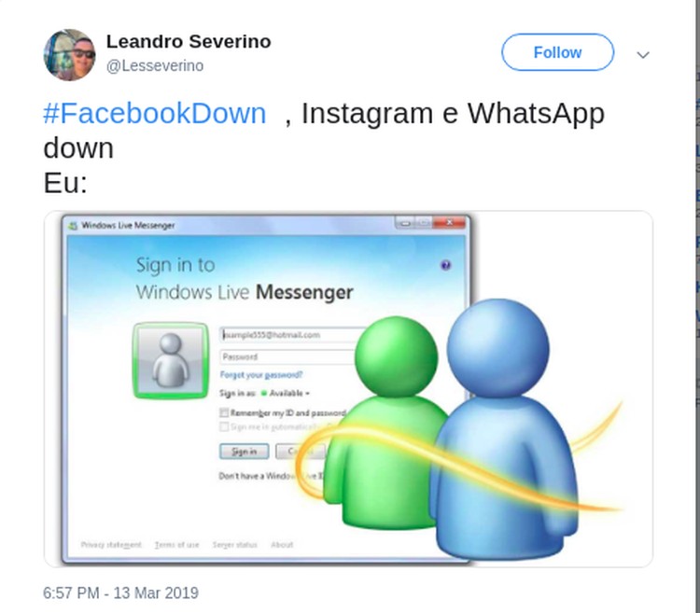
Task: Click the blue Messenger buddy figure
Action: click(x=504, y=428)
